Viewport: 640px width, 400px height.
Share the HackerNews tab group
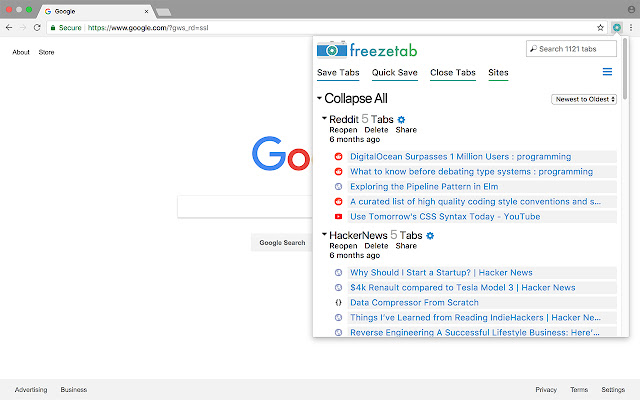click(406, 246)
